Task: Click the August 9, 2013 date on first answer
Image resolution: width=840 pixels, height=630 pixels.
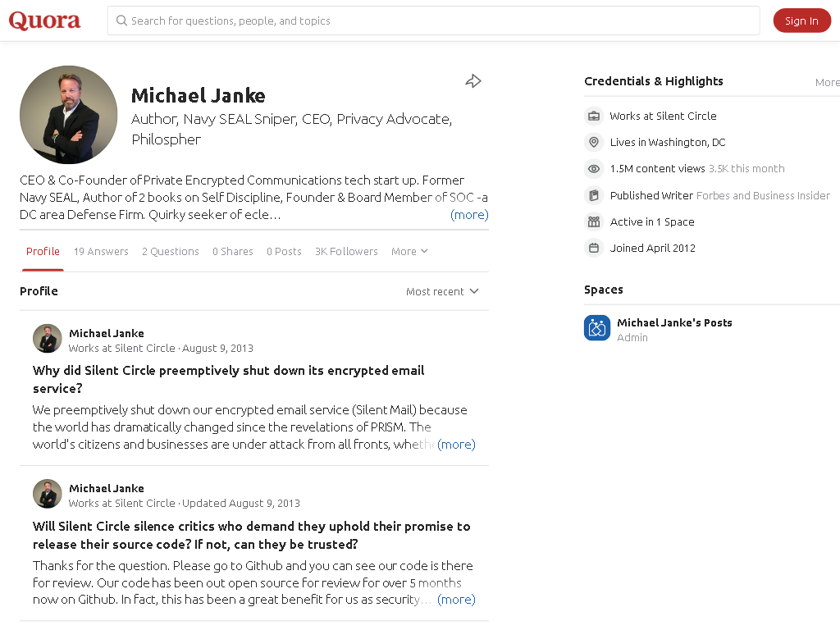Action: click(x=217, y=348)
